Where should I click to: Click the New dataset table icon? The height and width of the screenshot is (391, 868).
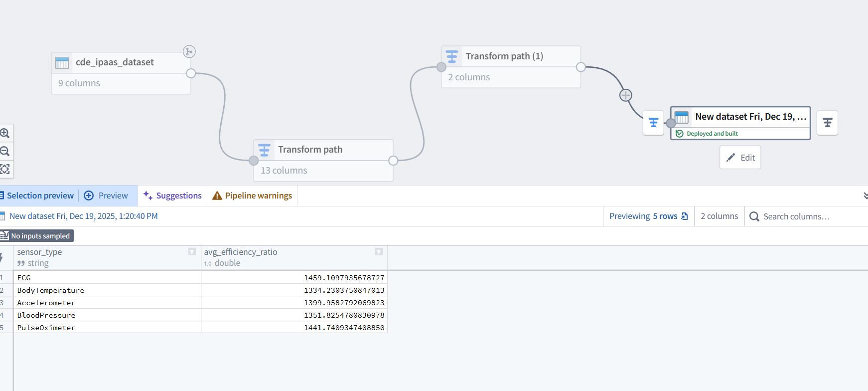682,117
